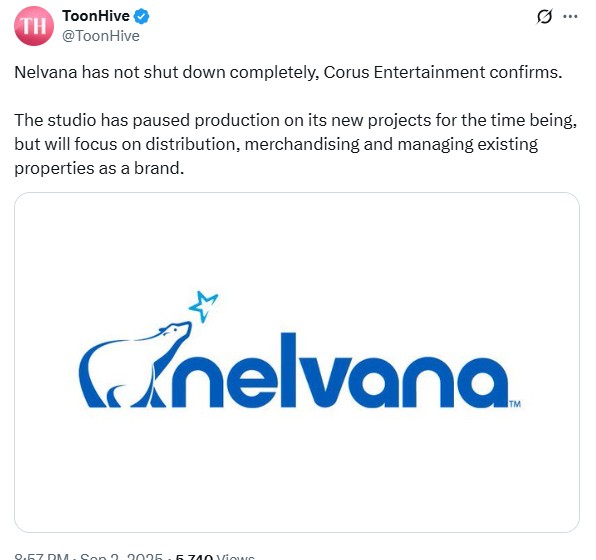
Task: Click the Views label
Action: click(235, 557)
